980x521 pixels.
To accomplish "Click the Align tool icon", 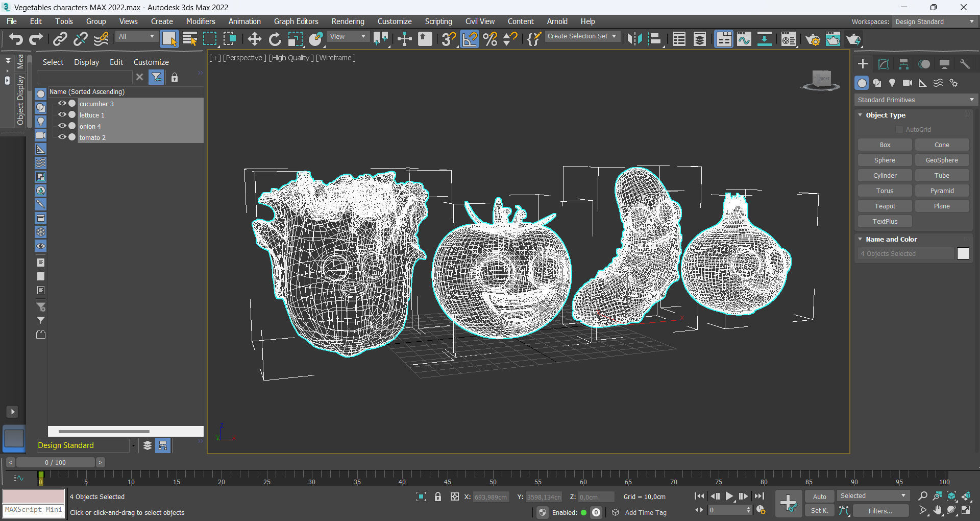I will [x=655, y=39].
